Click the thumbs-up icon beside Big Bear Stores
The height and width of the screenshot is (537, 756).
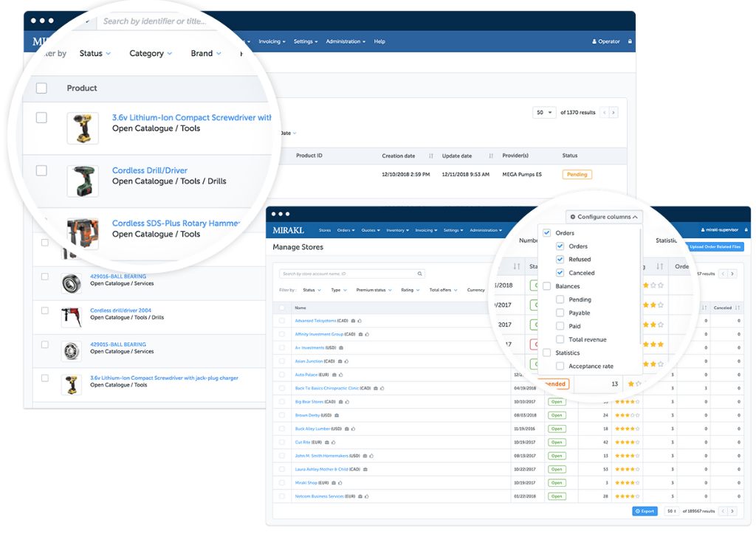347,402
